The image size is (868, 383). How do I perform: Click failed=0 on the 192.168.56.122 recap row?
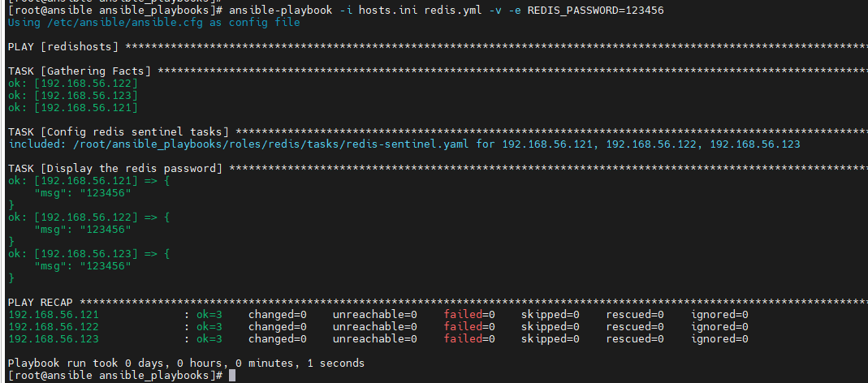469,327
